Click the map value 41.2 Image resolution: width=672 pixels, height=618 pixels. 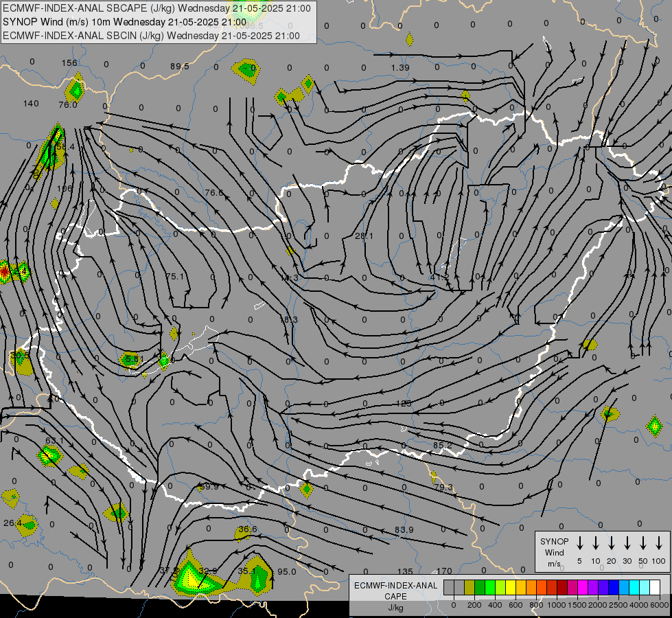(x=439, y=277)
